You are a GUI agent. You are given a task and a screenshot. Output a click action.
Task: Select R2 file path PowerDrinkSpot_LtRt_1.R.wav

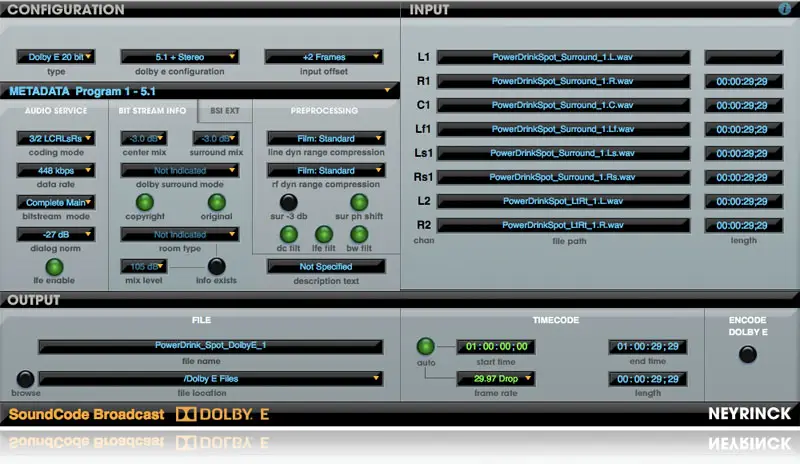563,225
